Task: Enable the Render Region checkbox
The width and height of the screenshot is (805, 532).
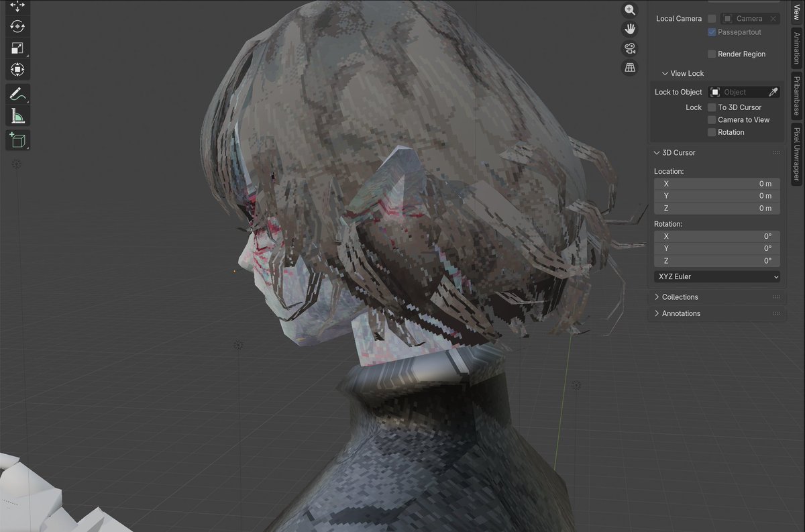Action: [711, 54]
